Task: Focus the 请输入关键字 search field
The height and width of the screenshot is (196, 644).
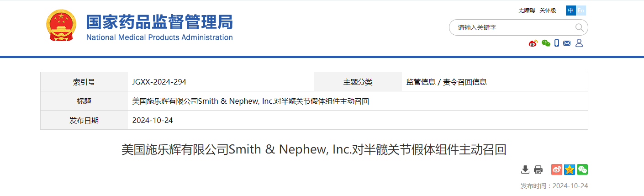Action: point(512,28)
